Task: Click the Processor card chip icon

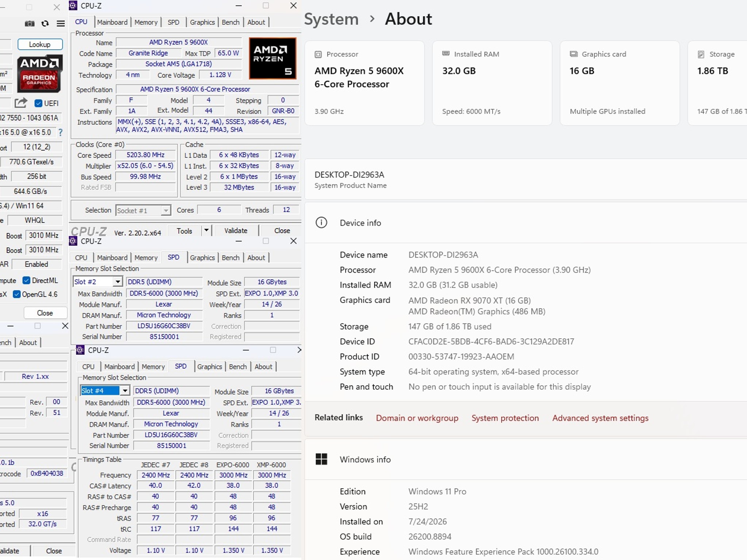Action: [x=318, y=54]
